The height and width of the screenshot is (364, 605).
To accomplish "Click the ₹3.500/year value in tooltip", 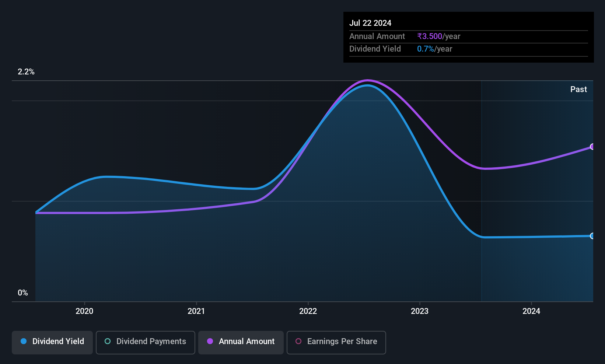I will pos(439,36).
